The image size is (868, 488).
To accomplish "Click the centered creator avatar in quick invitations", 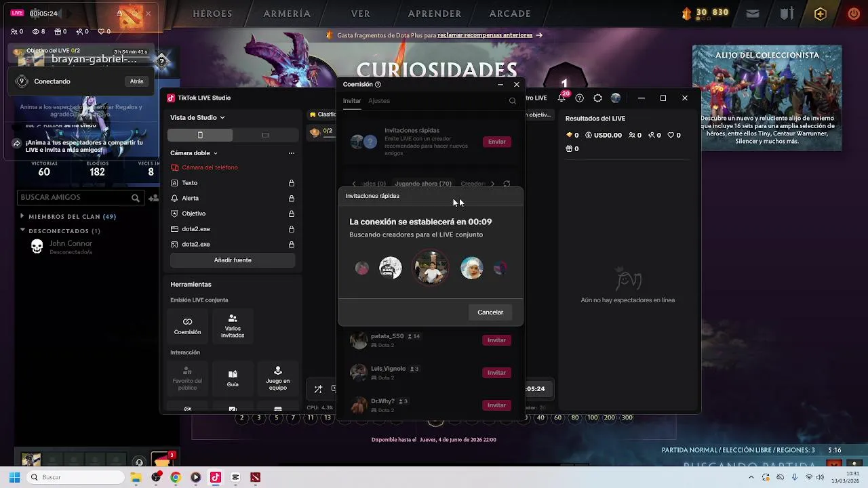I will pos(431,268).
